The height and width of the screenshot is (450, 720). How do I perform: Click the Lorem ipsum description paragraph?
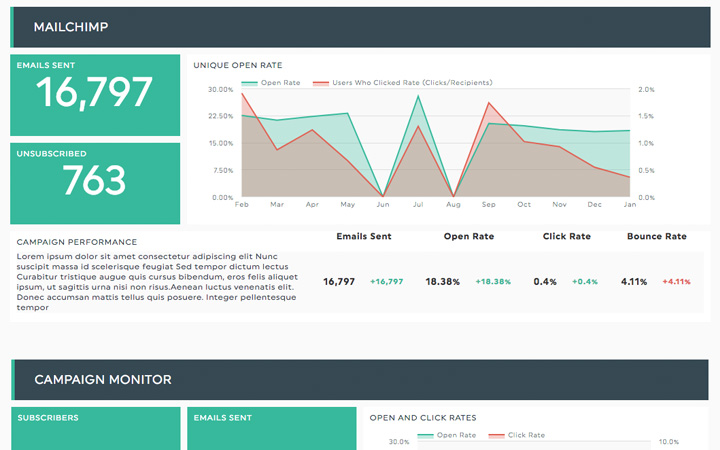(157, 282)
